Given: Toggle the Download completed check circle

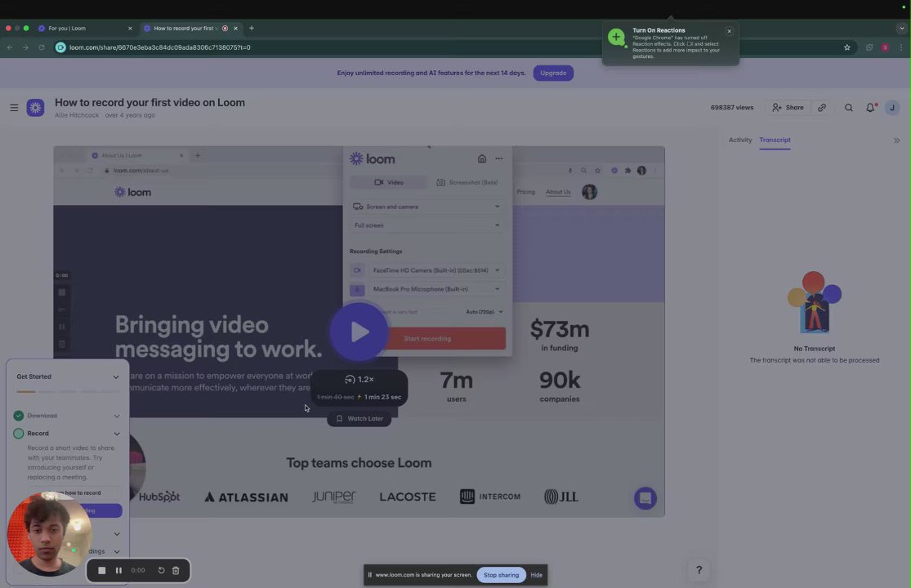Looking at the screenshot, I should point(19,416).
